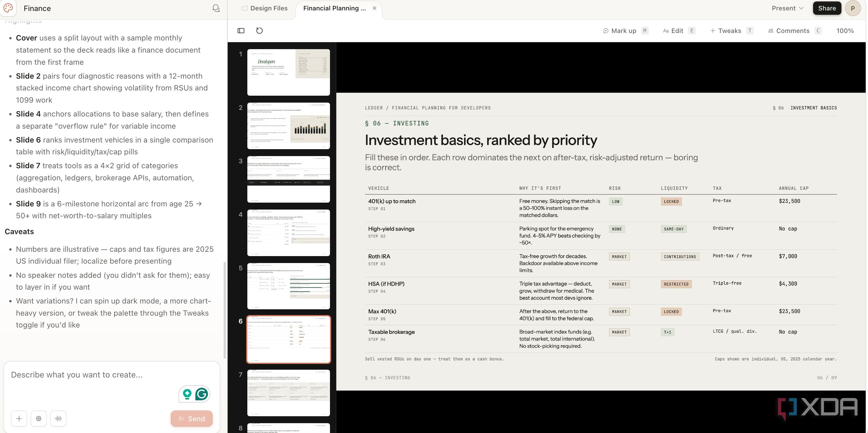Screen dimensions: 868x433
Task: Click the SAME-DAY liquidity pill
Action: pos(674,229)
